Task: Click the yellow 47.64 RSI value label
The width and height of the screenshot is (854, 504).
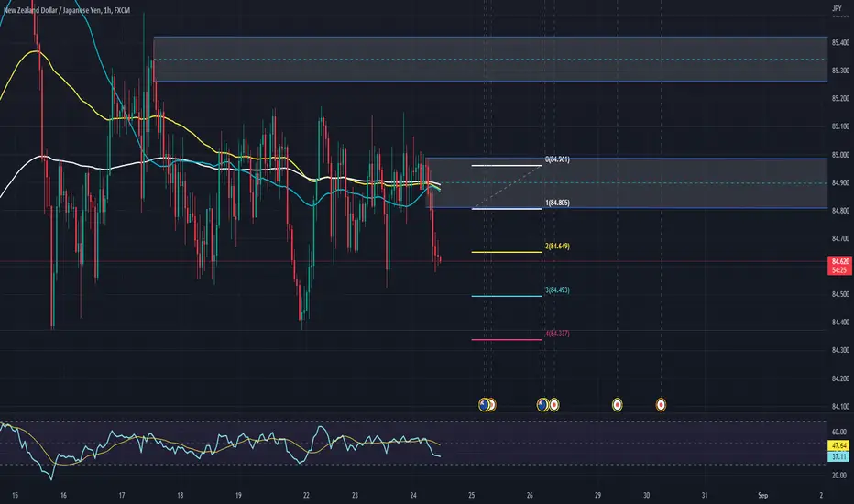Action: point(838,445)
